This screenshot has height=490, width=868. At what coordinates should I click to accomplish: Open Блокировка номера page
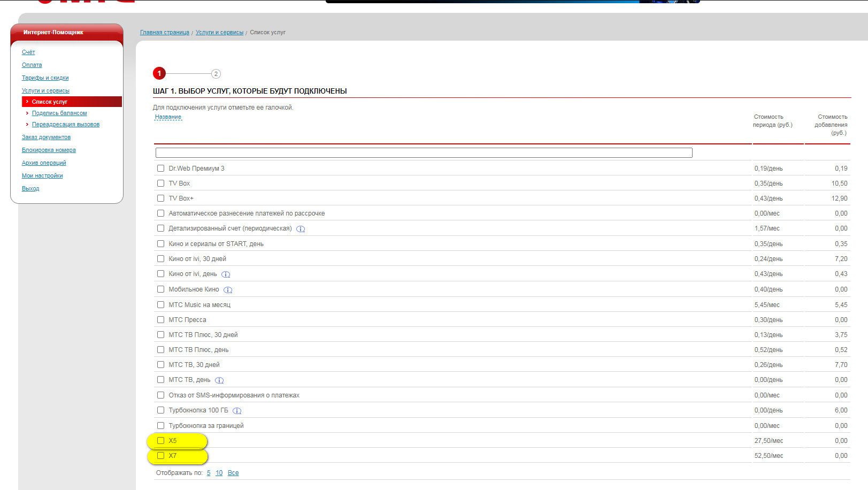(49, 150)
